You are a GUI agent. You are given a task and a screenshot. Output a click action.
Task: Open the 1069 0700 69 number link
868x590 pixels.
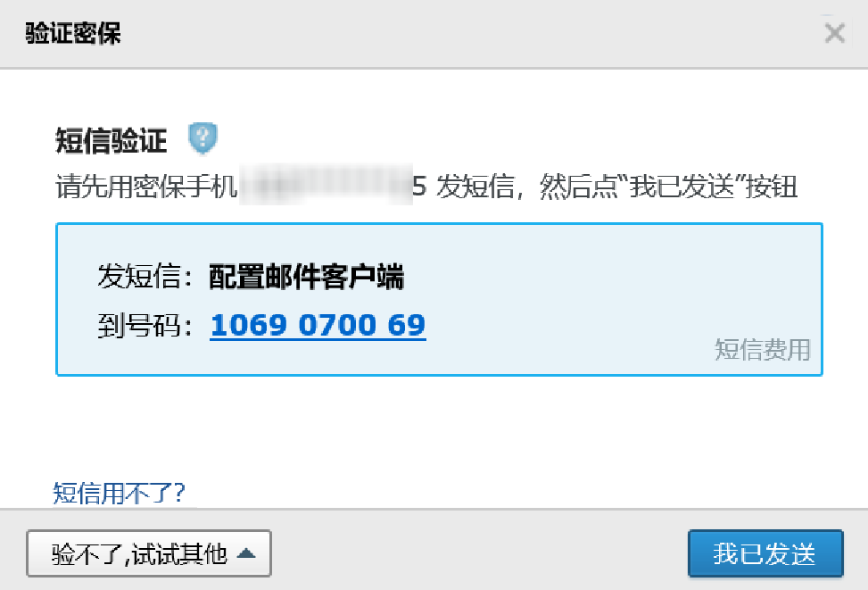pyautogui.click(x=318, y=325)
